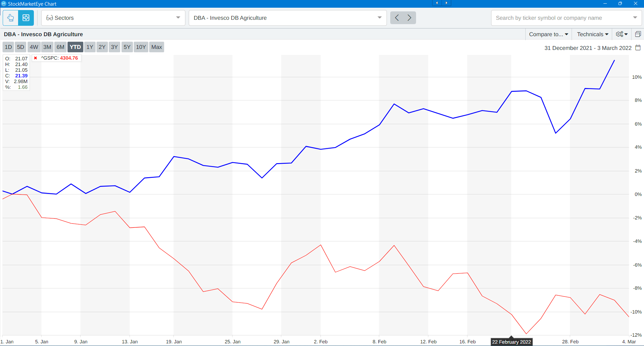Select the 3M time range
Screen dimensions: 644x346
[47, 47]
